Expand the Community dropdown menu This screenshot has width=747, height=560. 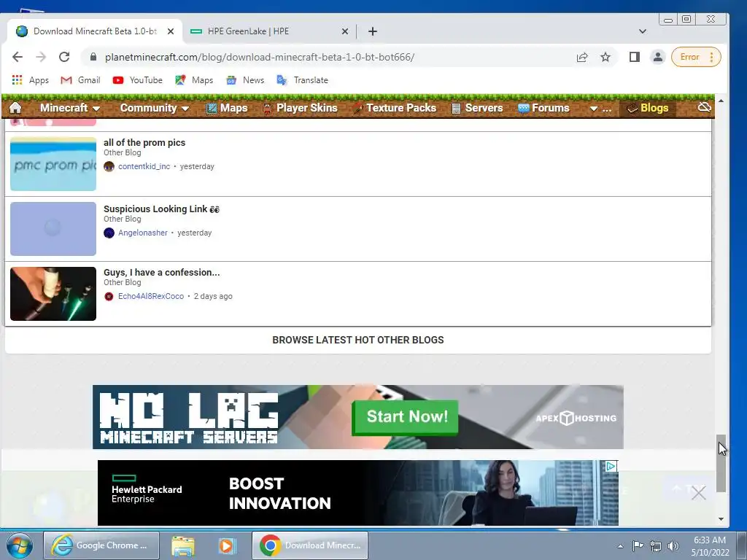(155, 108)
